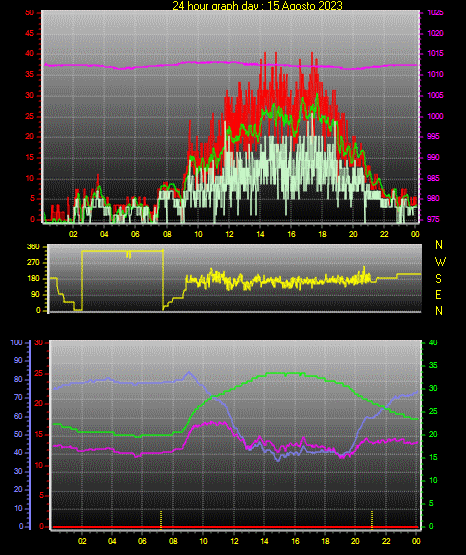This screenshot has width=466, height=555.
Task: Click the 08 hour label under temperature chart
Action: (x=173, y=541)
